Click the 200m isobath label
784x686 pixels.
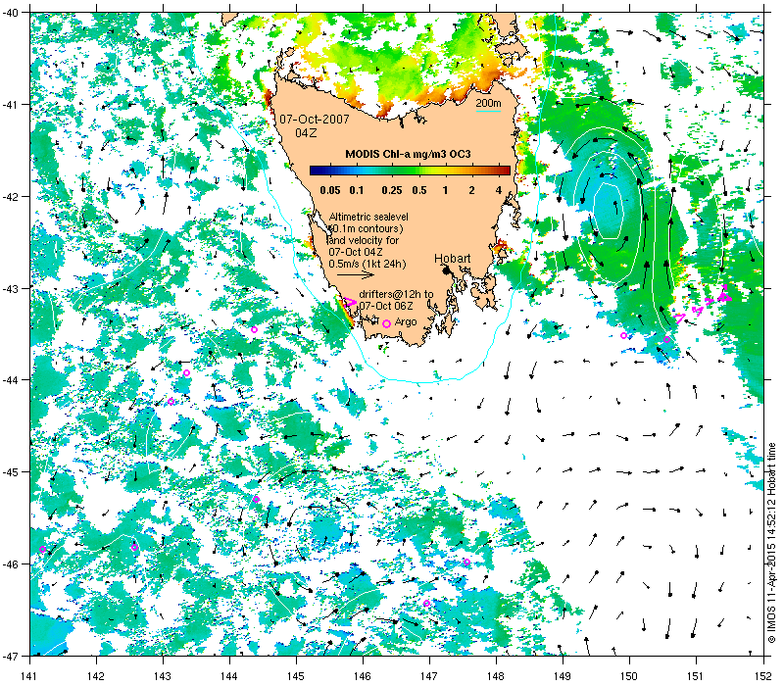pyautogui.click(x=488, y=103)
